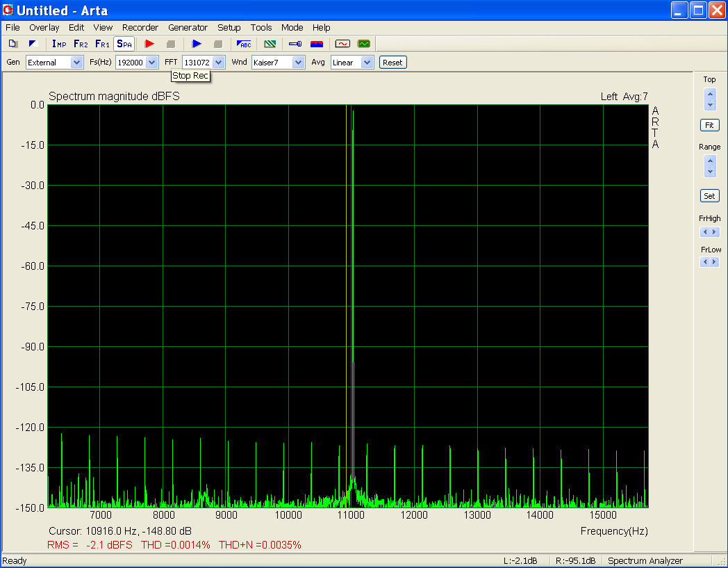
Task: Open the File menu
Action: (13, 27)
